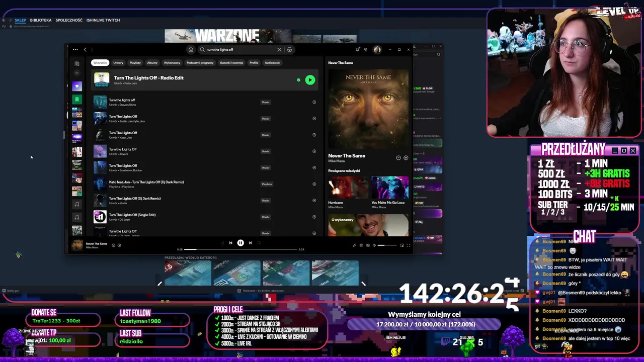Select the Gatunki i nastroje filter

tap(231, 63)
